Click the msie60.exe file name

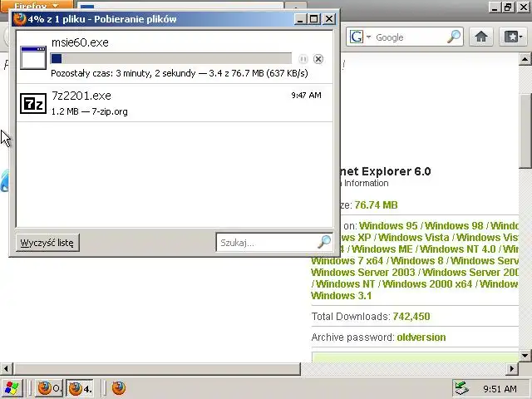click(x=80, y=42)
